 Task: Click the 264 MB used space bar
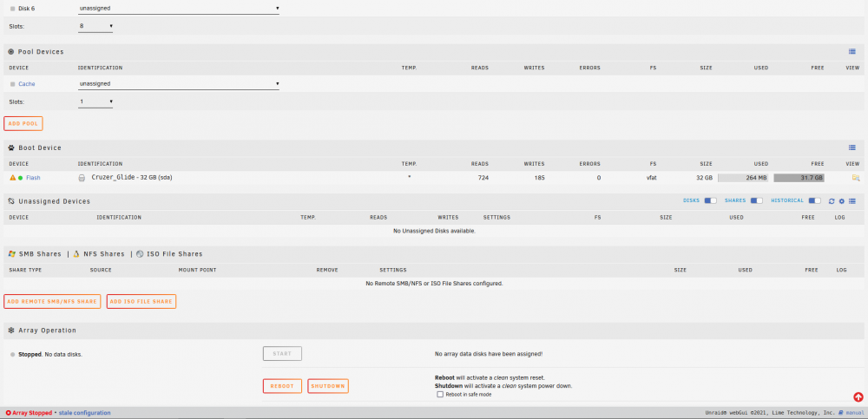click(744, 178)
